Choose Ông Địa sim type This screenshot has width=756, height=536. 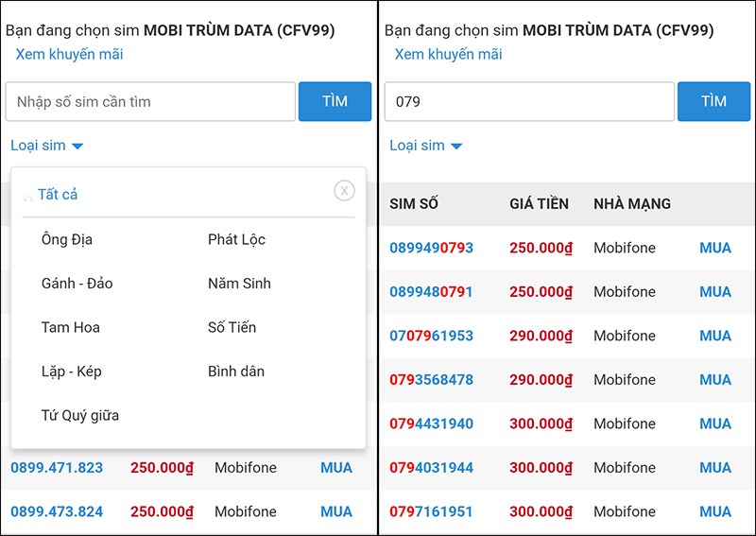[67, 239]
